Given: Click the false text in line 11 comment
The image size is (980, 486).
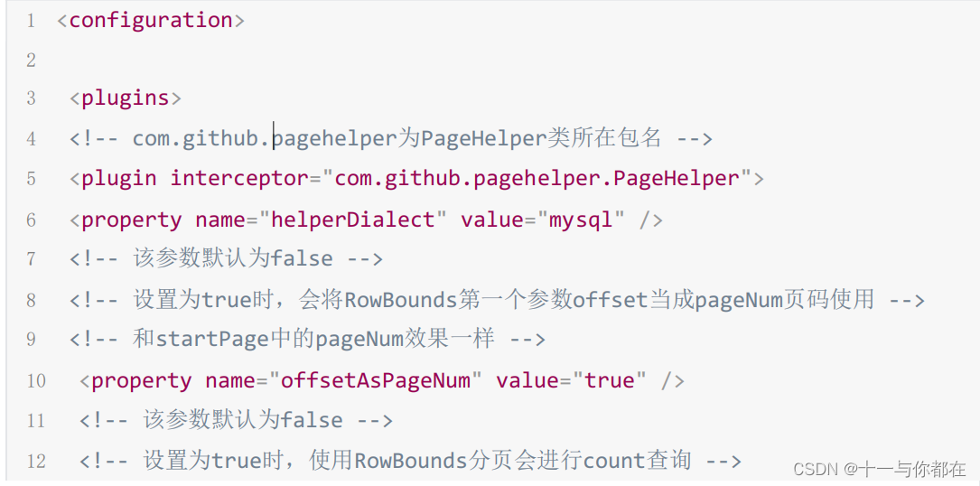Looking at the screenshot, I should [x=312, y=420].
